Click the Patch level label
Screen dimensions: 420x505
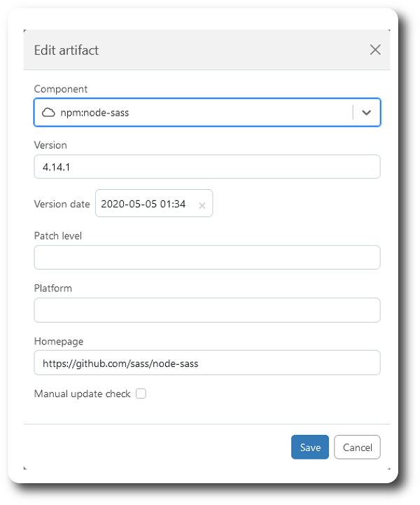(x=58, y=236)
